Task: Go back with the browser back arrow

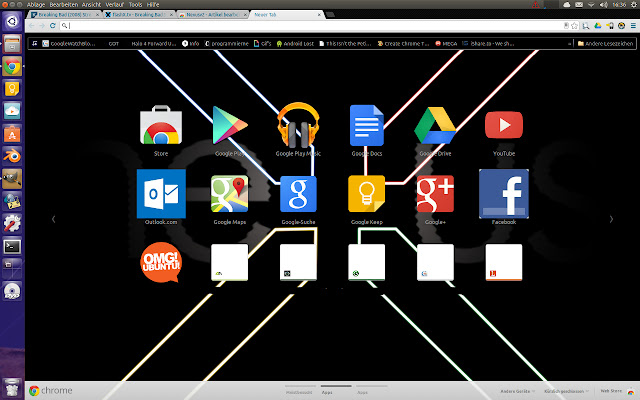Action: tap(31, 26)
